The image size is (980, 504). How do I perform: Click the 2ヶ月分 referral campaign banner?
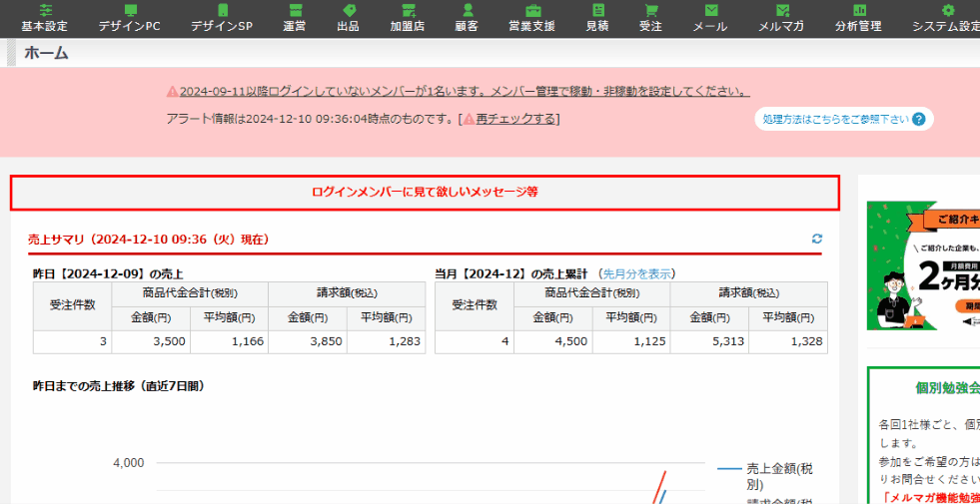(923, 265)
